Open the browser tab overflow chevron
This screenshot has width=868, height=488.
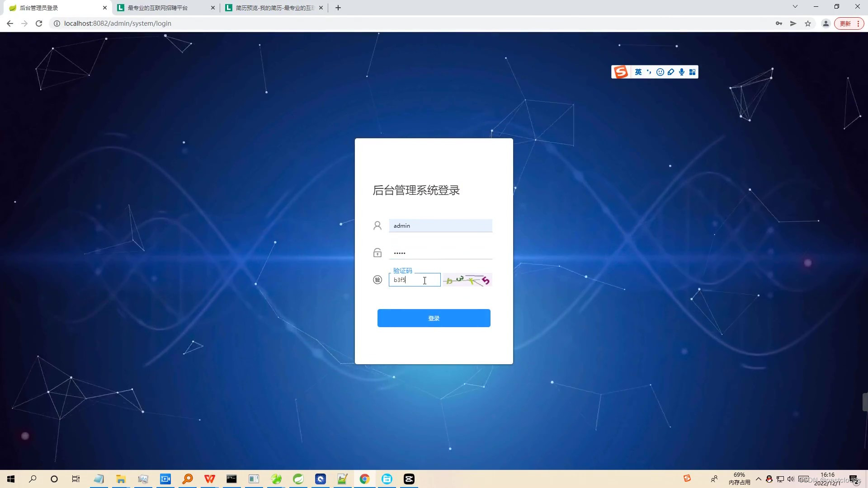point(794,6)
